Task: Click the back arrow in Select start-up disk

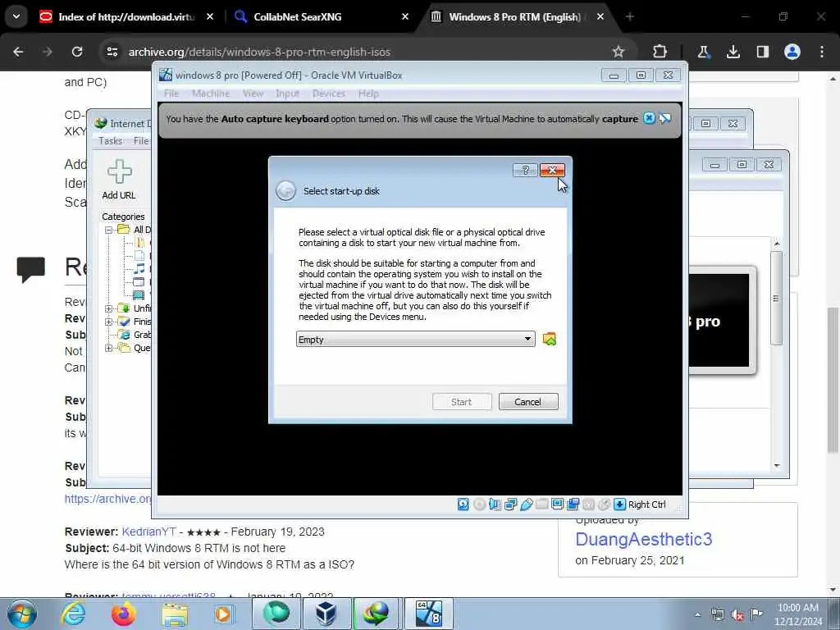Action: (x=285, y=190)
